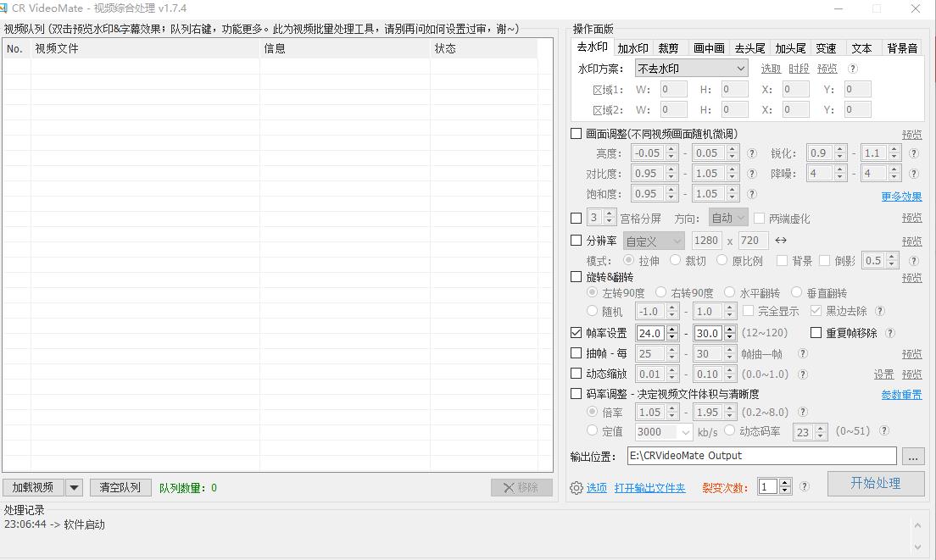Screen dimensions: 936x560
Task: Click the help icon after 倒影 value
Action: (x=914, y=261)
